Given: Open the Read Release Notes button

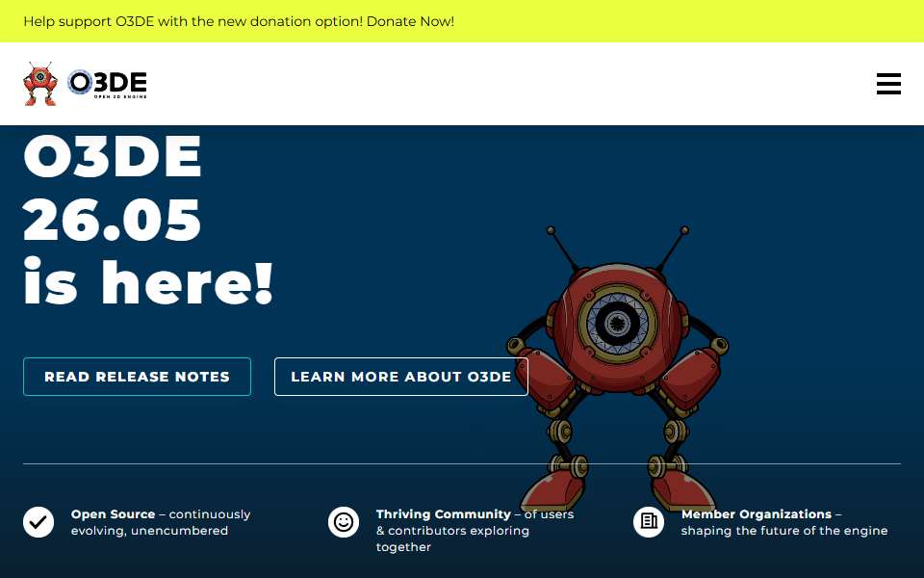Looking at the screenshot, I should [138, 377].
